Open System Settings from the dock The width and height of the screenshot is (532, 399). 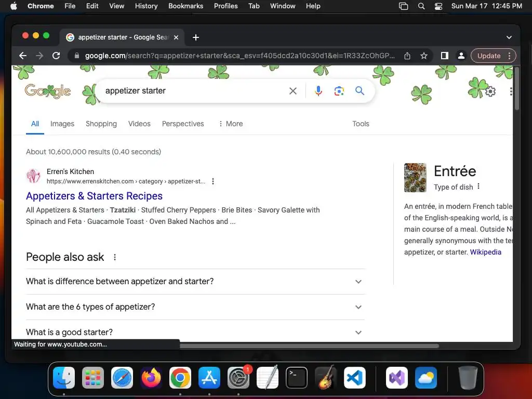tap(238, 378)
